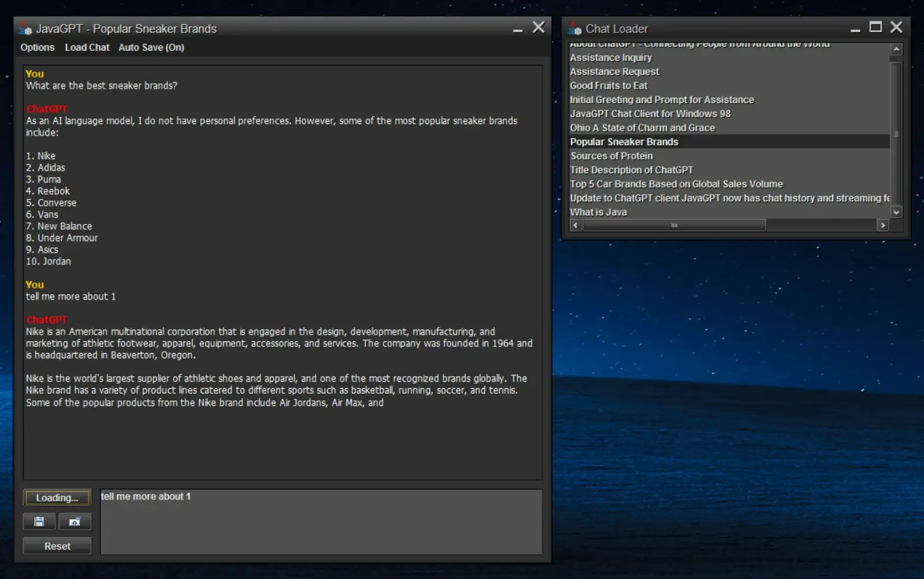Click the import chat folder icon

coord(74,522)
